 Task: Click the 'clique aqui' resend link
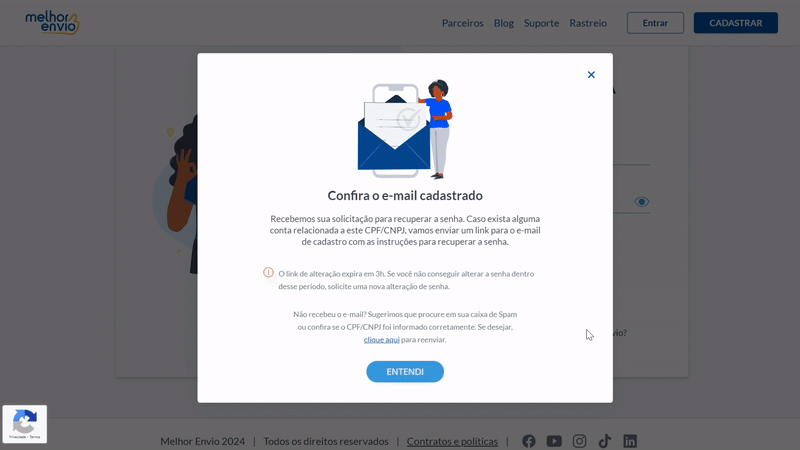(x=382, y=339)
